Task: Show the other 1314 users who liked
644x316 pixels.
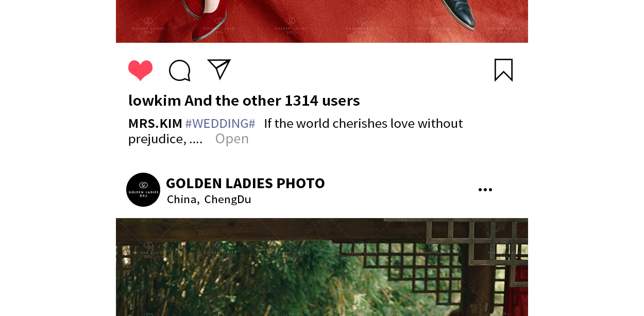Action: coord(272,100)
